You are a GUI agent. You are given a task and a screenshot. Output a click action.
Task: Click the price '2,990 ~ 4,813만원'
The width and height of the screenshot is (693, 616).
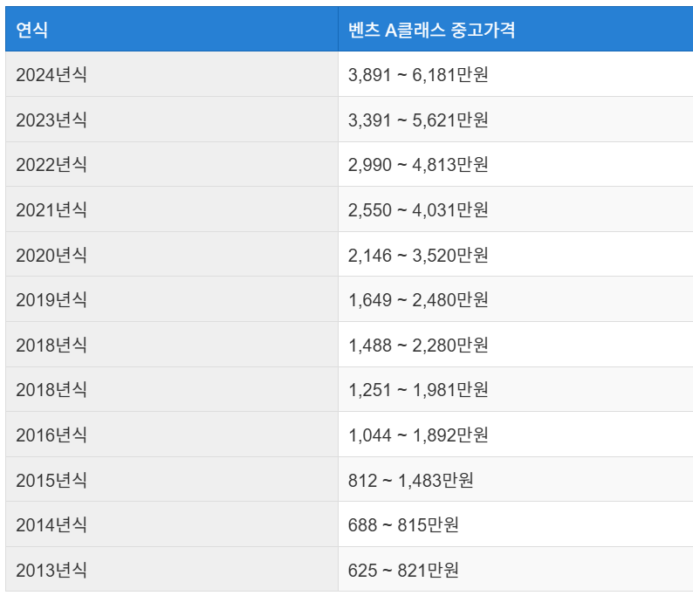click(x=418, y=164)
